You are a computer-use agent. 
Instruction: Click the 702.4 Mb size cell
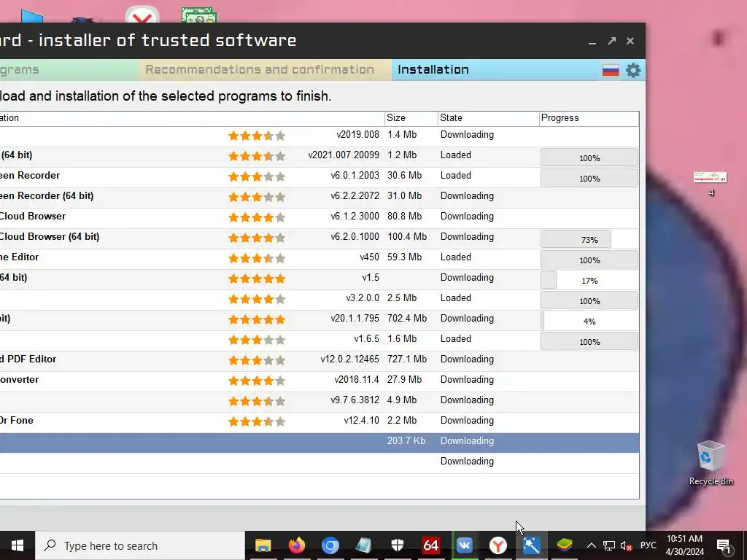(407, 318)
